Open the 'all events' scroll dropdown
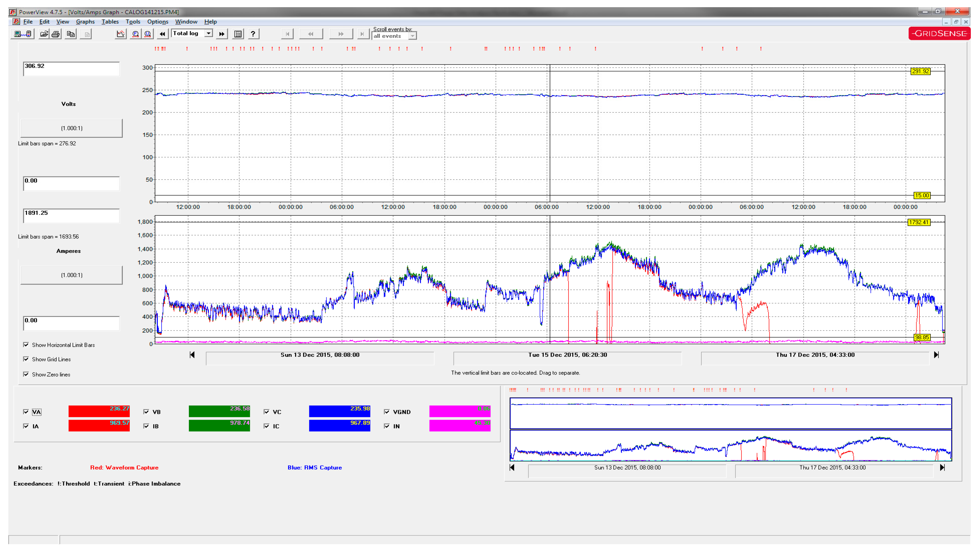This screenshot has width=980, height=555. pyautogui.click(x=412, y=36)
